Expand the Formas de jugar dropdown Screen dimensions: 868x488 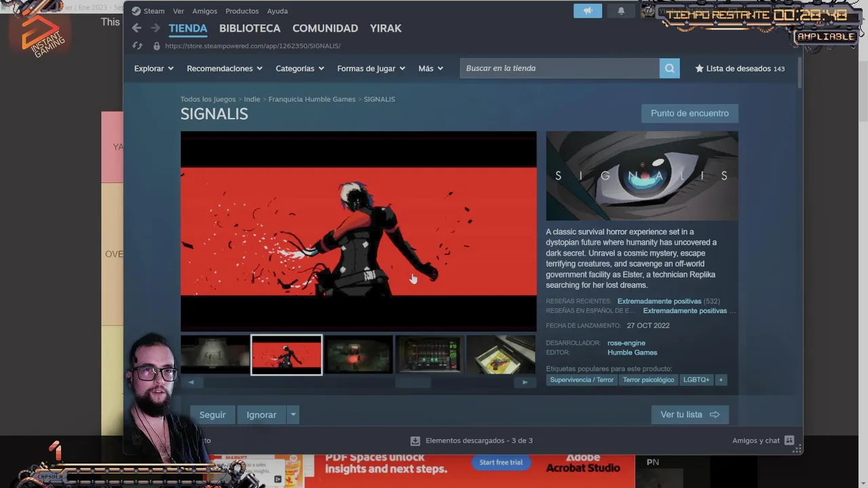point(371,68)
